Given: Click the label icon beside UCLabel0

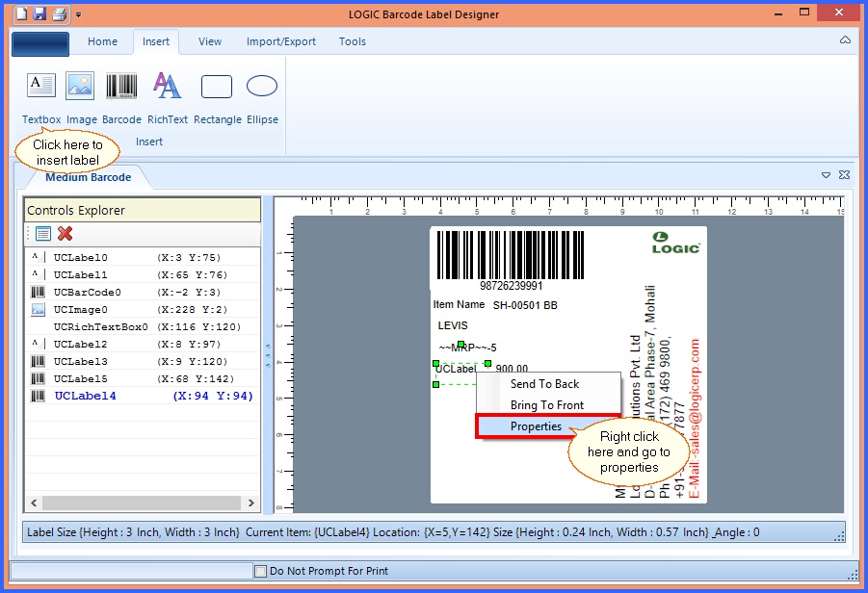Looking at the screenshot, I should pyautogui.click(x=38, y=257).
